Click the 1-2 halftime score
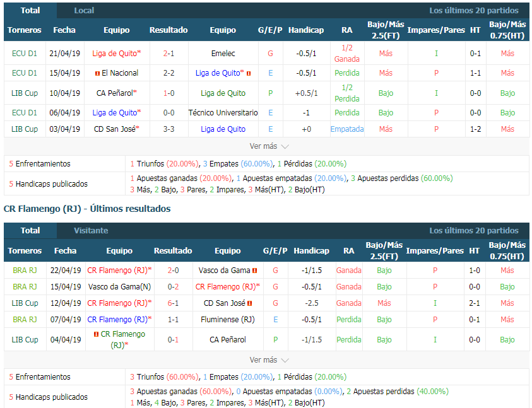This screenshot has height=408, width=532. point(475,129)
